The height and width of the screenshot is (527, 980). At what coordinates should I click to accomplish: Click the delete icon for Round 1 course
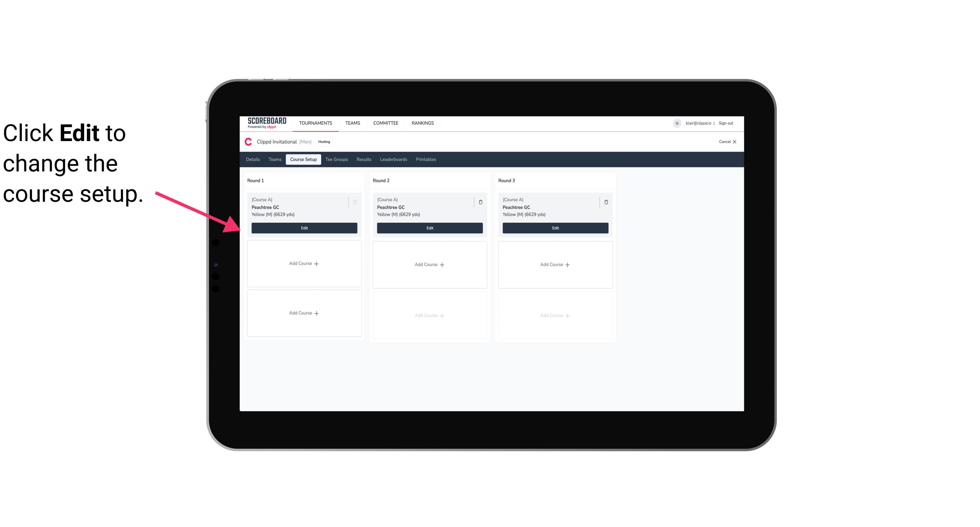(x=355, y=202)
